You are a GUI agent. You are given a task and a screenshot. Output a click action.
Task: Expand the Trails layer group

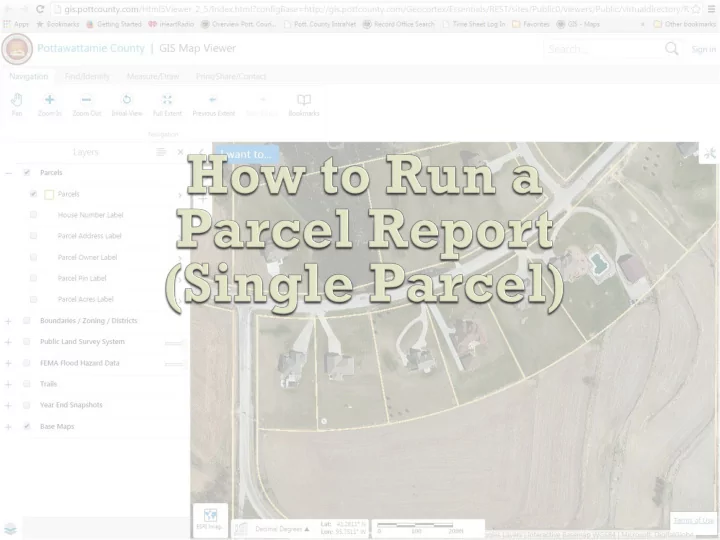click(x=8, y=384)
